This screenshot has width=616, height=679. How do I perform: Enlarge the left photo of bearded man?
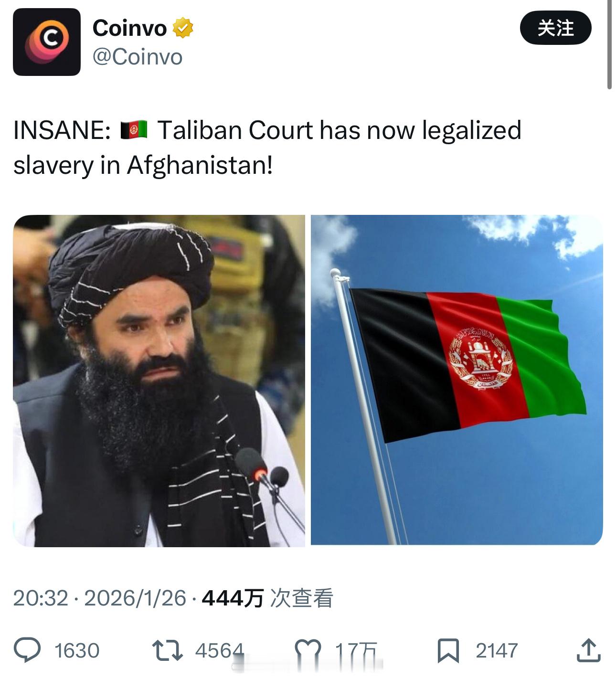(x=159, y=381)
